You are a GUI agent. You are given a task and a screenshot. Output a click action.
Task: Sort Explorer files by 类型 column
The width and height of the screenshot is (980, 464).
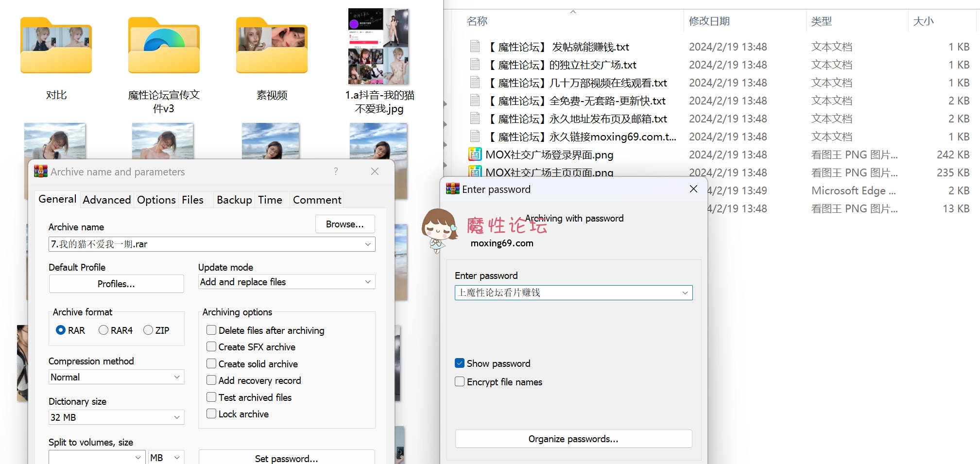821,21
